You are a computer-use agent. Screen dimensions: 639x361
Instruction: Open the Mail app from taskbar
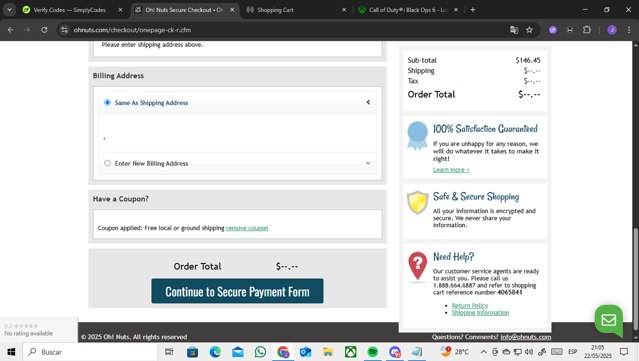pos(238,352)
